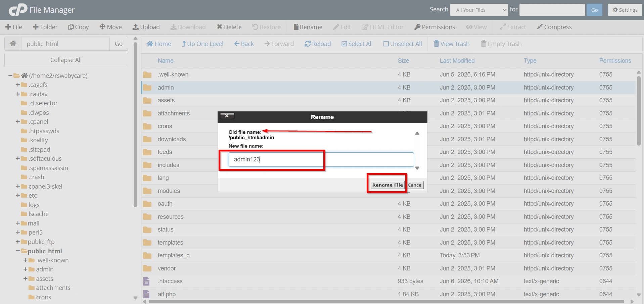The image size is (644, 304).
Task: Click Up One Level
Action: coord(202,44)
